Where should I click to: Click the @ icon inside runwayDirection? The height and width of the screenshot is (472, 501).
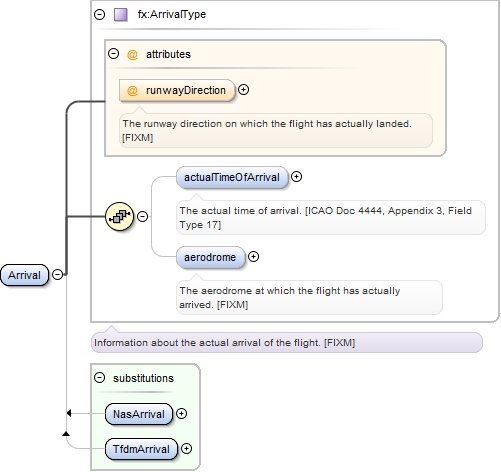132,90
